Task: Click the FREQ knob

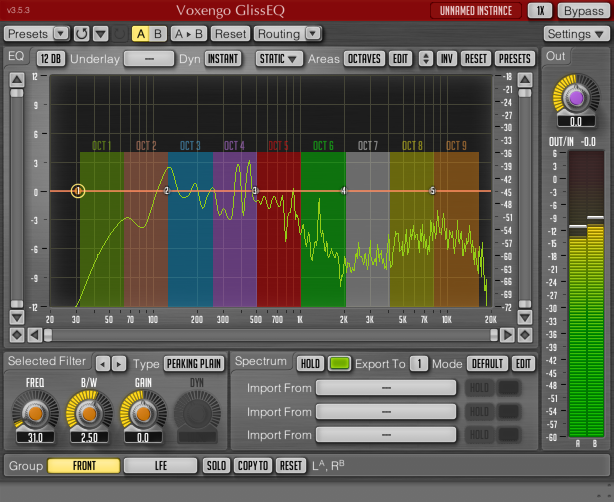Action: pyautogui.click(x=35, y=413)
